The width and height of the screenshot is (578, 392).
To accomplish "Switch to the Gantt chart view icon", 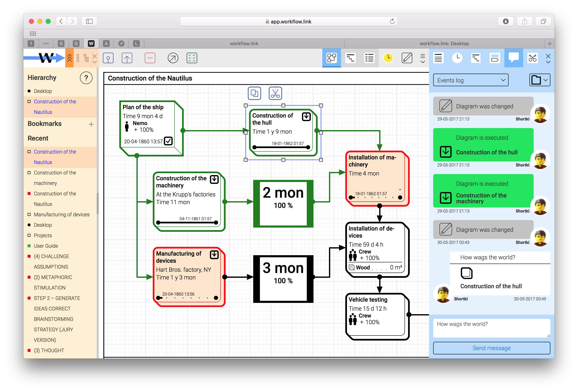I will tap(351, 58).
